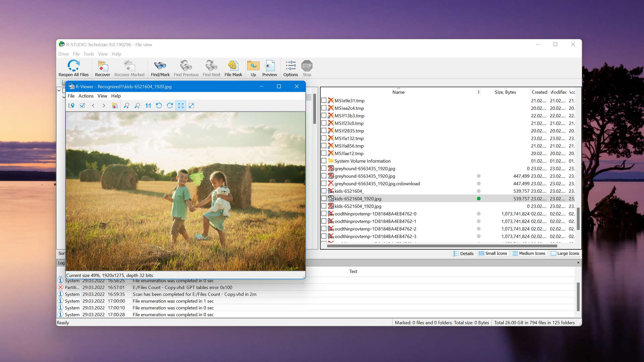Image resolution: width=644 pixels, height=362 pixels.
Task: Check oodthinprovtemp-1D8184BA4EB4762-3 checkbox
Action: click(x=324, y=236)
